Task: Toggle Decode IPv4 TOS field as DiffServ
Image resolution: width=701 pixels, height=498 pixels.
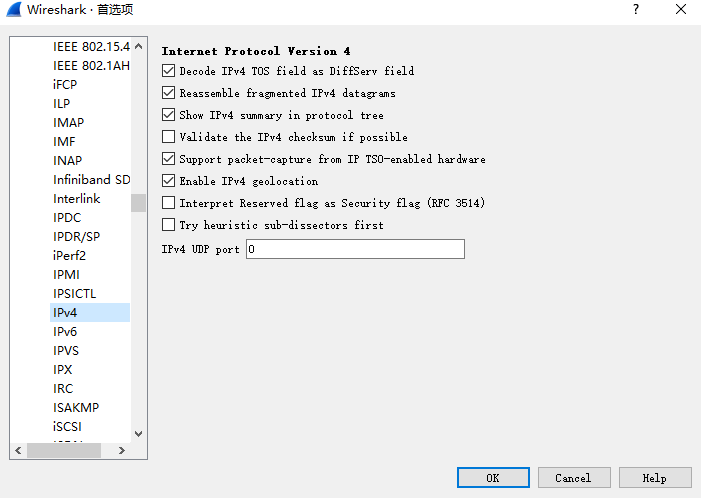Action: 169,71
